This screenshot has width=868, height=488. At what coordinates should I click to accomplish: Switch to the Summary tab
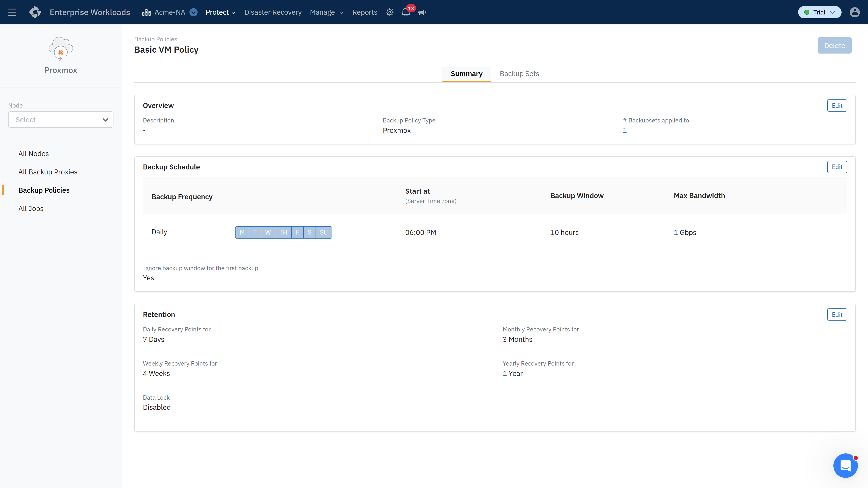tap(466, 74)
